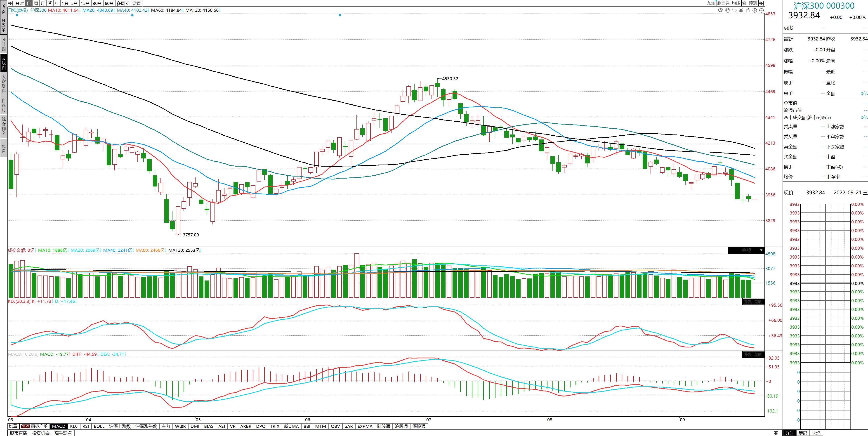Select the KDJ indicator tab
Image resolution: width=868 pixels, height=436 pixels.
point(74,426)
